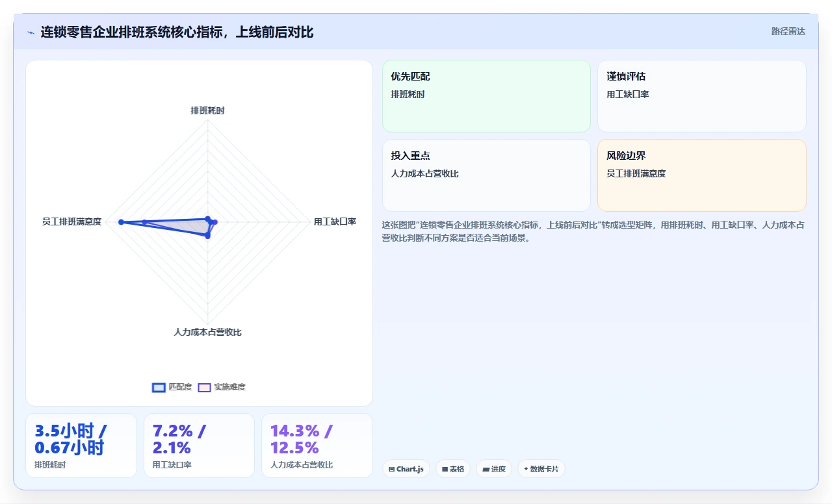Click the 路径雷达 label in the header

788,31
